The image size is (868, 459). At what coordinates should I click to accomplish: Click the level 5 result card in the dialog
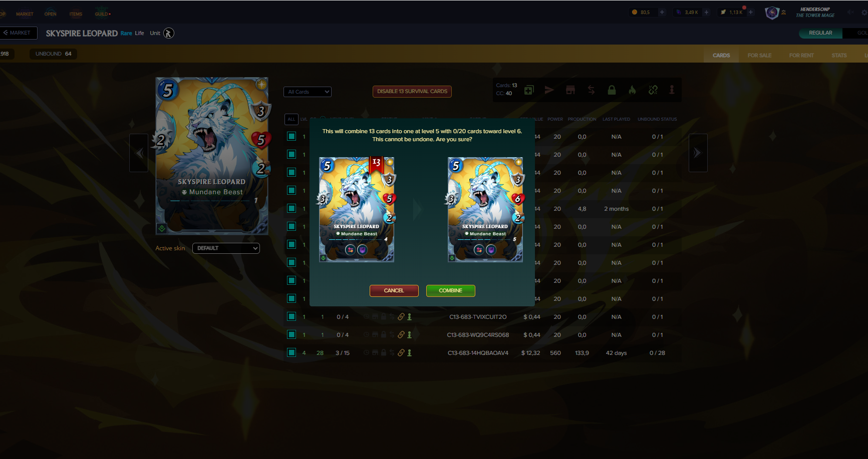(485, 210)
